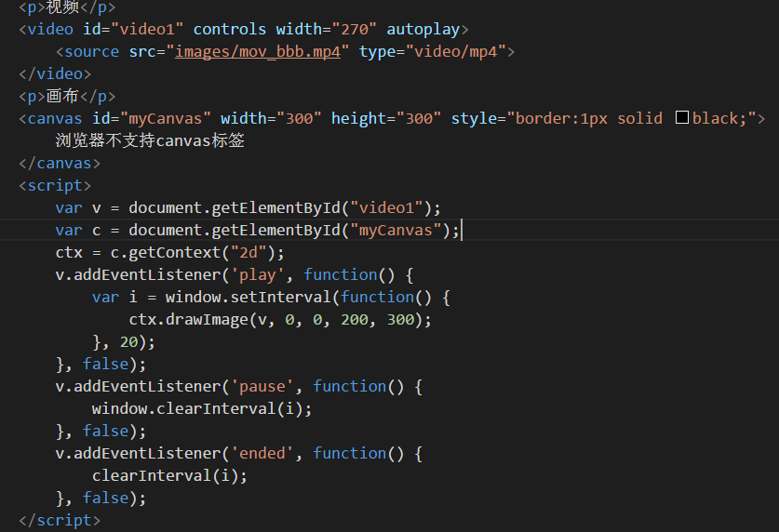Screen dimensions: 779x532
Task: Click the 'ended' event string
Action: tap(262, 454)
